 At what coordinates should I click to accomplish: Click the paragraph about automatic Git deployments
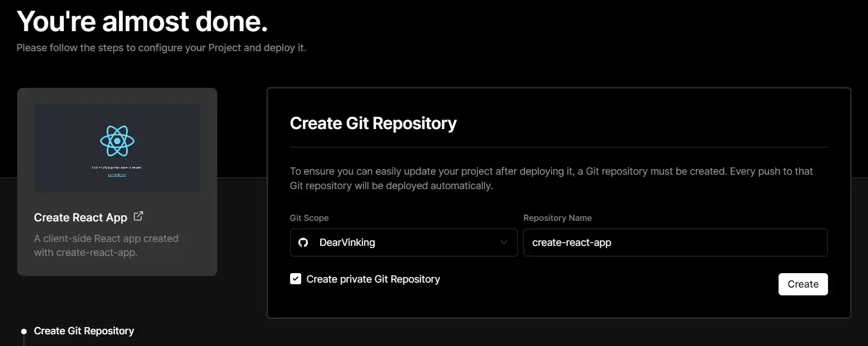551,179
